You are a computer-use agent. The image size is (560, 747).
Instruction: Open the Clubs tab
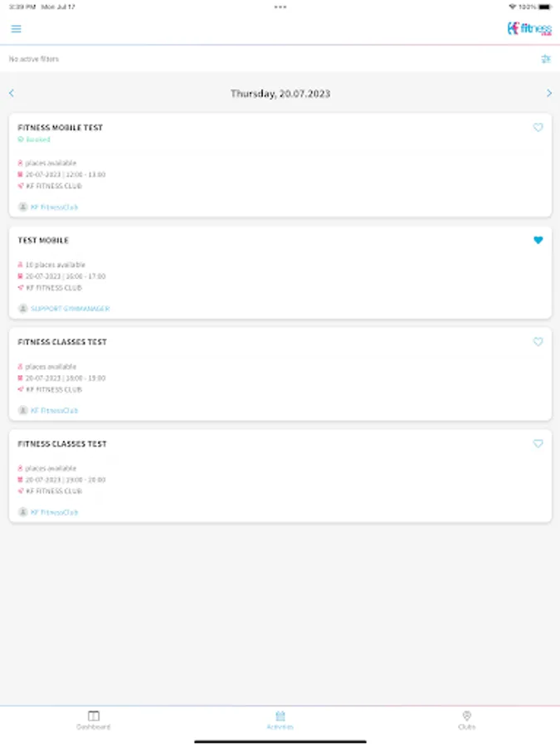466,720
